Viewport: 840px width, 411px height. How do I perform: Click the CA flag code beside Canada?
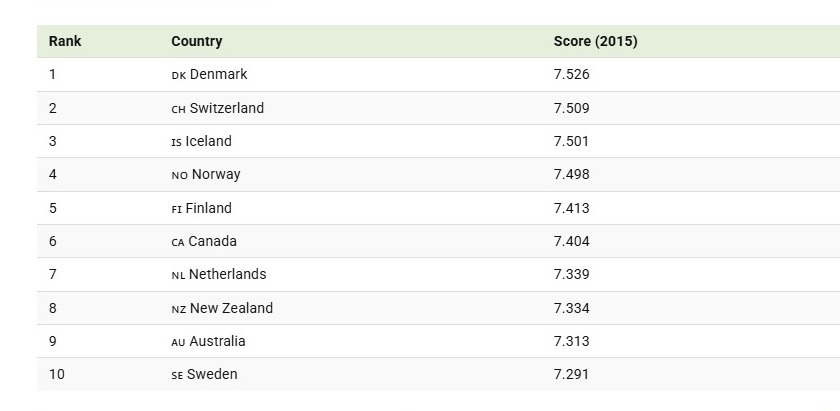(178, 242)
